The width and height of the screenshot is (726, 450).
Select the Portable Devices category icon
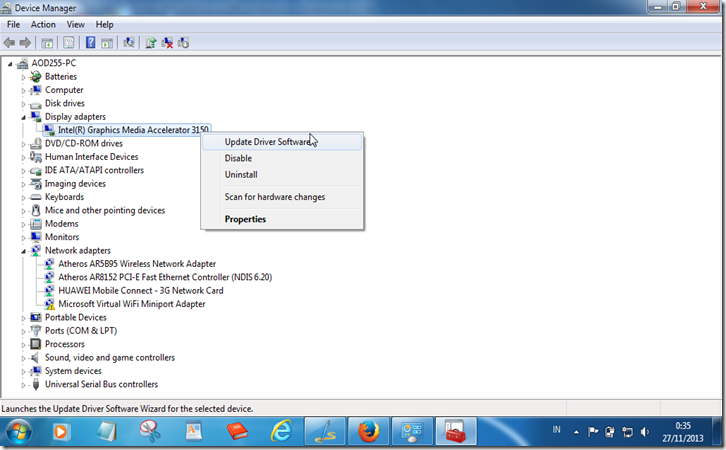(36, 318)
